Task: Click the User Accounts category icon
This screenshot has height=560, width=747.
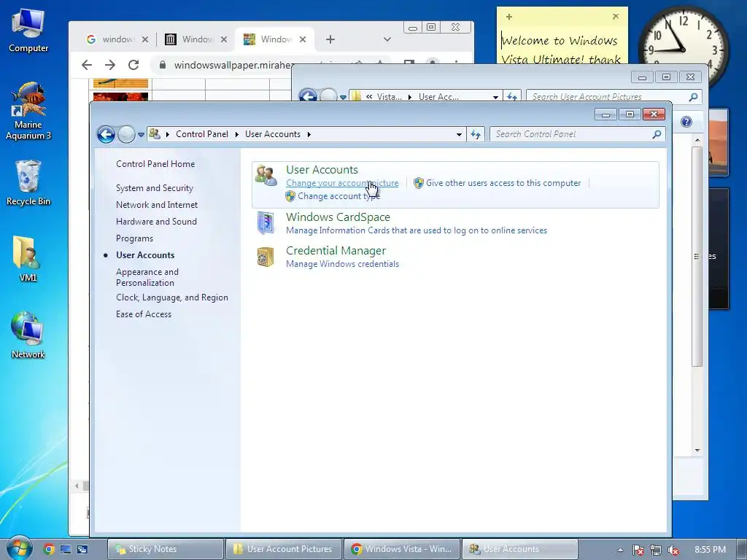Action: point(266,175)
